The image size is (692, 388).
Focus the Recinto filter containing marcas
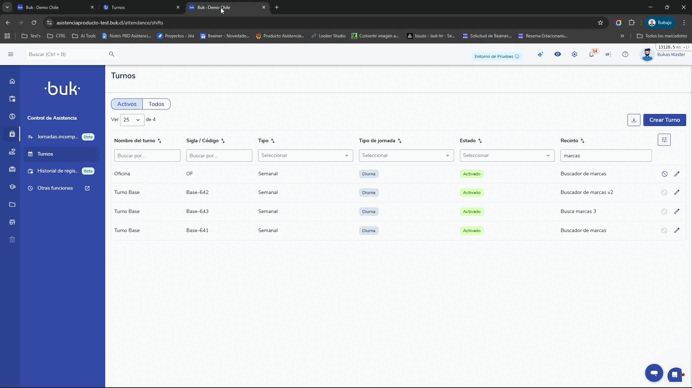point(606,155)
